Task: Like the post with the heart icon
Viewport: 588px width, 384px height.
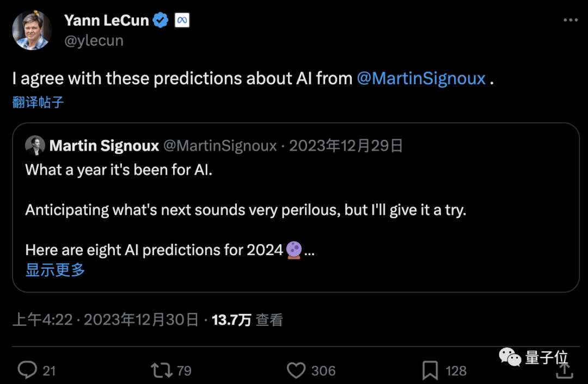Action: pos(296,370)
